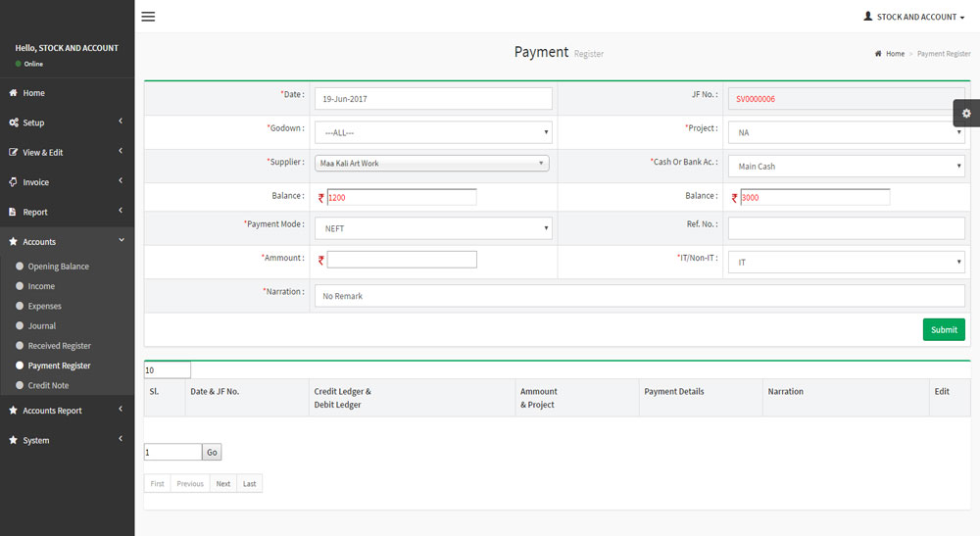Click the page number input field
The image size is (980, 536).
pos(173,453)
